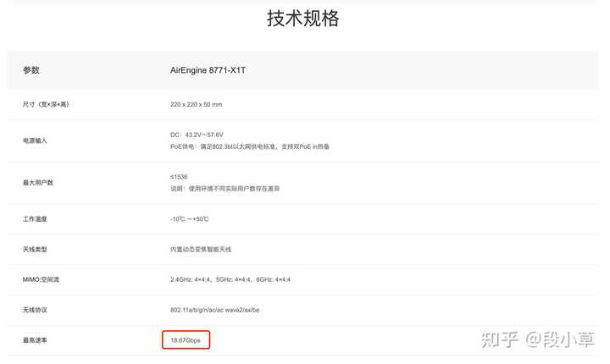Select the 参数 column header
This screenshot has height=364, width=610.
[x=31, y=70]
